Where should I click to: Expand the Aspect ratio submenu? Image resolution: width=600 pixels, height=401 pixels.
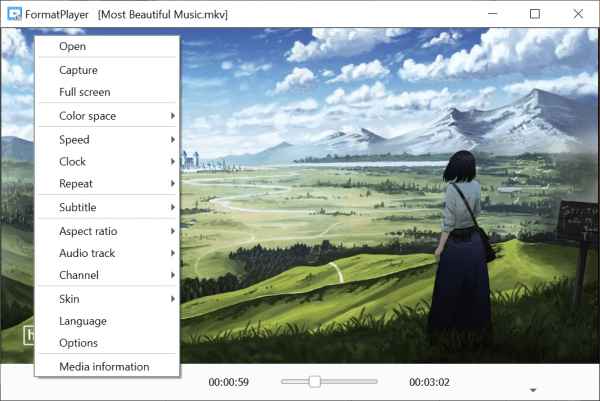(x=107, y=231)
